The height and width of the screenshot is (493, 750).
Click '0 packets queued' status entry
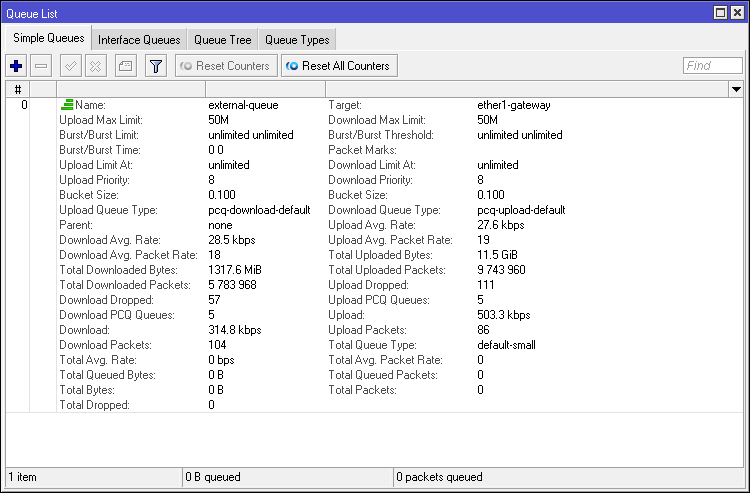pos(440,477)
